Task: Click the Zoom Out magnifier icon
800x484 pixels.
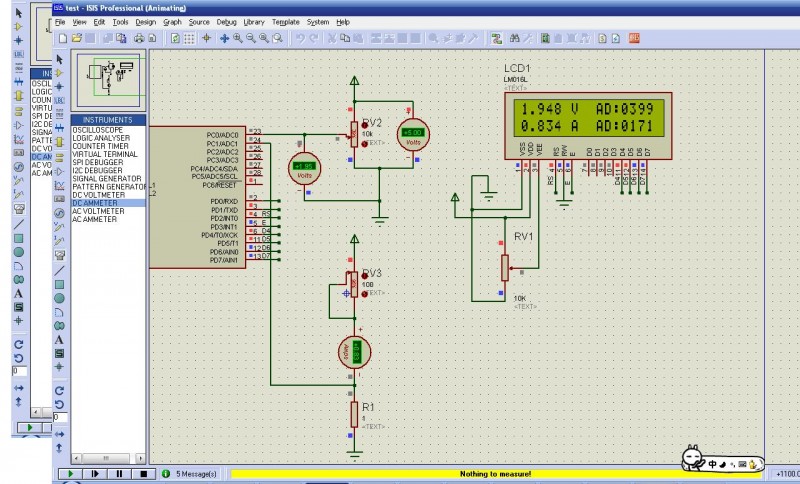Action: point(251,38)
